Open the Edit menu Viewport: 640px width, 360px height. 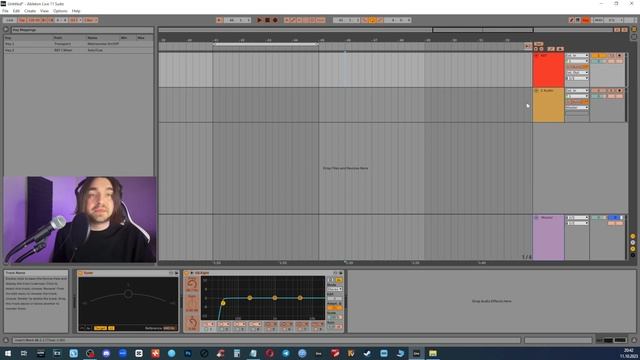pyautogui.click(x=16, y=11)
